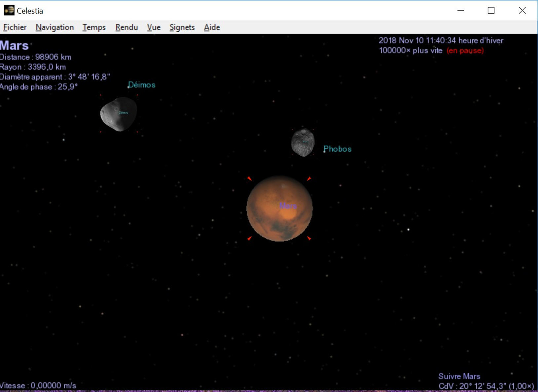Select the moon Phobos body
This screenshot has width=538, height=392.
(303, 142)
